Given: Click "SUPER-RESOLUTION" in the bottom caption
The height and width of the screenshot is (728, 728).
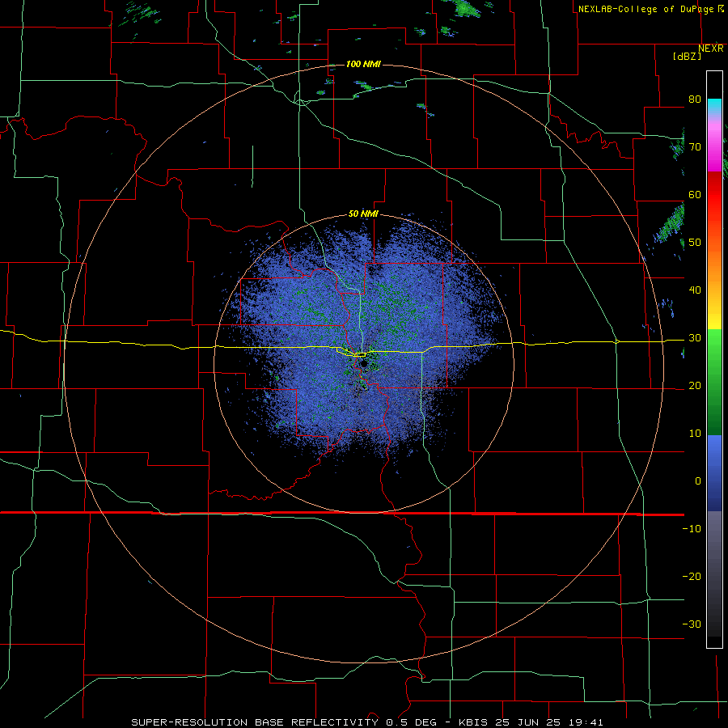Looking at the screenshot, I should click(x=189, y=722).
